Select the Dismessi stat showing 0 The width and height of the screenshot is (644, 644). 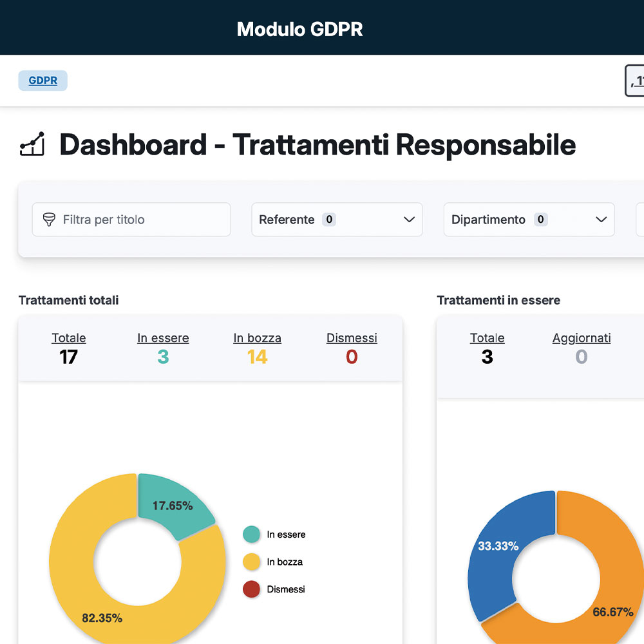pyautogui.click(x=352, y=338)
